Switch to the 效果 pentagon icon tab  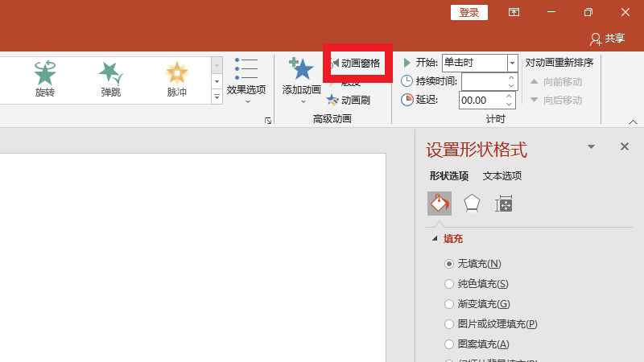click(x=472, y=204)
